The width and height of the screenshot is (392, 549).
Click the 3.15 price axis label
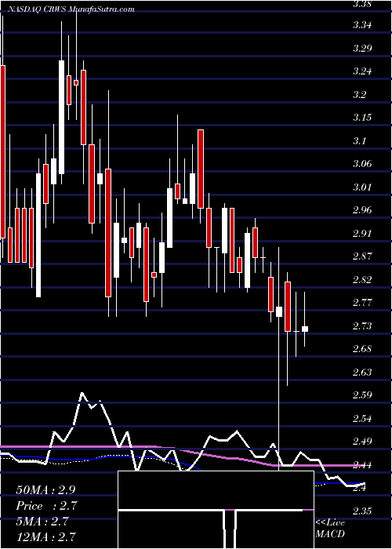[x=362, y=118]
